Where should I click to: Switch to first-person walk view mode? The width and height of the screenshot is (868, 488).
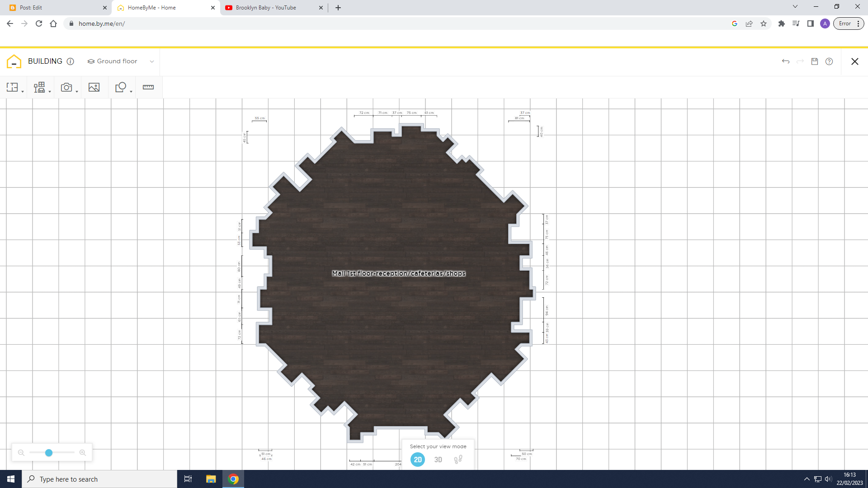(458, 460)
